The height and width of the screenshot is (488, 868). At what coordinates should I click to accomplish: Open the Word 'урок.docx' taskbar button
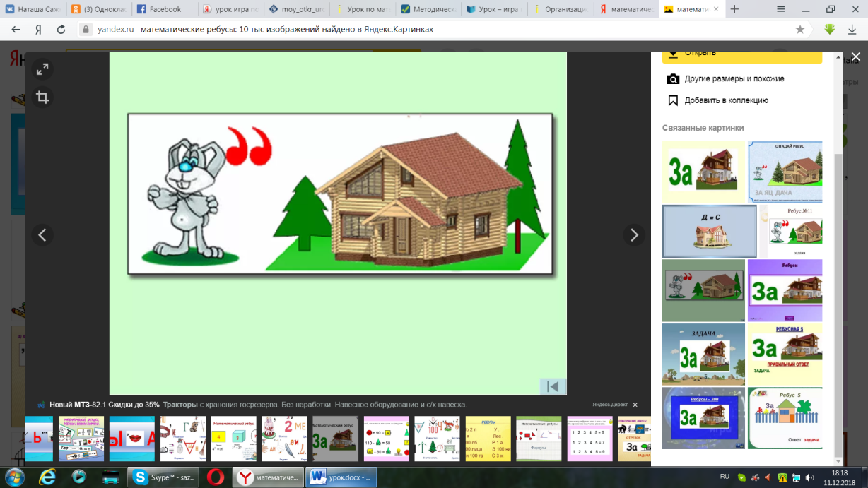(x=342, y=477)
